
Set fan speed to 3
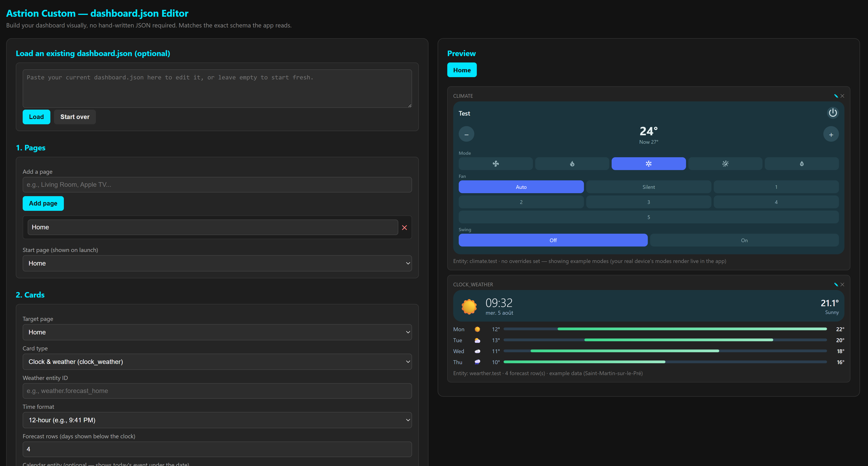point(649,202)
